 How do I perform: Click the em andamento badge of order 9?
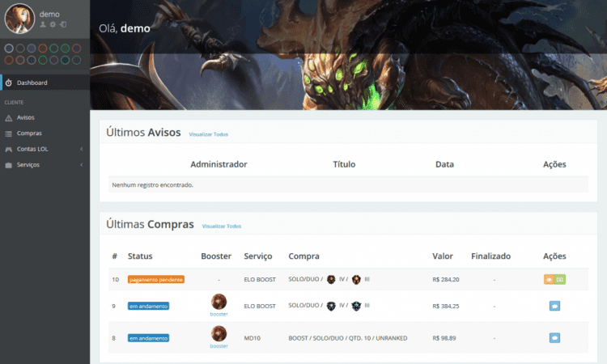point(148,306)
